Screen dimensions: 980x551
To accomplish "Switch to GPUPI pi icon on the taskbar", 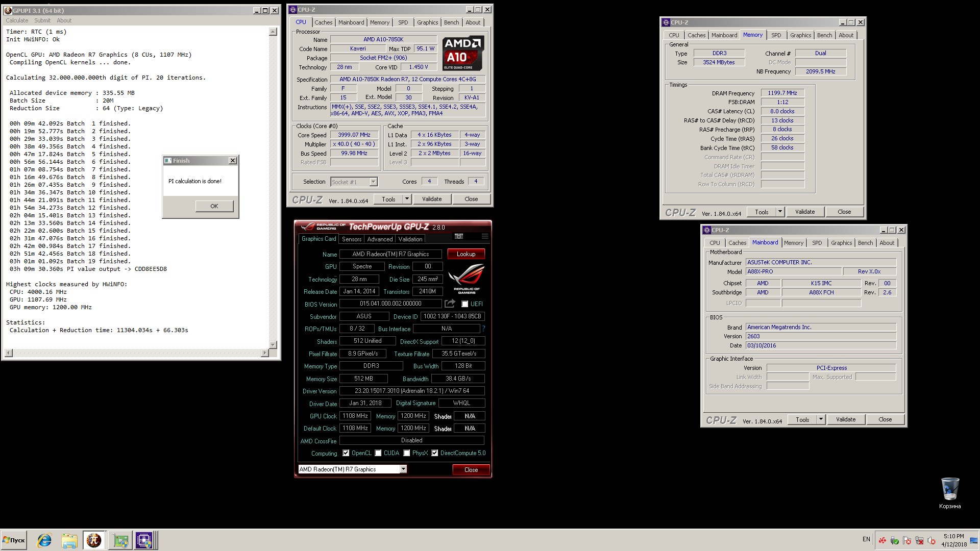I will [94, 540].
